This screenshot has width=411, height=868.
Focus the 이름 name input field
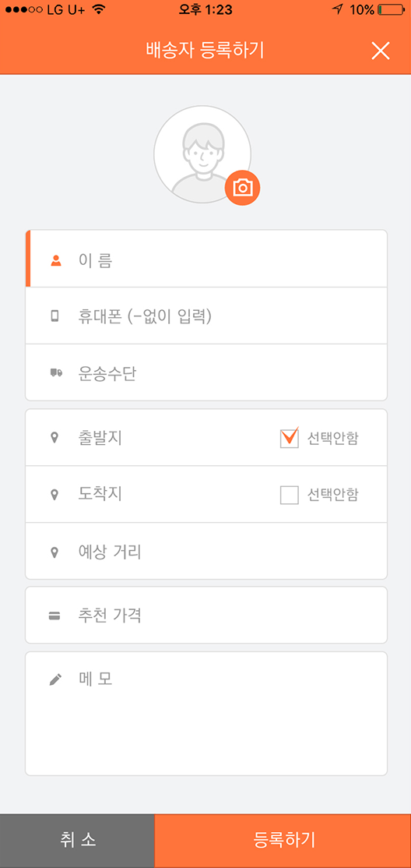coord(206,259)
